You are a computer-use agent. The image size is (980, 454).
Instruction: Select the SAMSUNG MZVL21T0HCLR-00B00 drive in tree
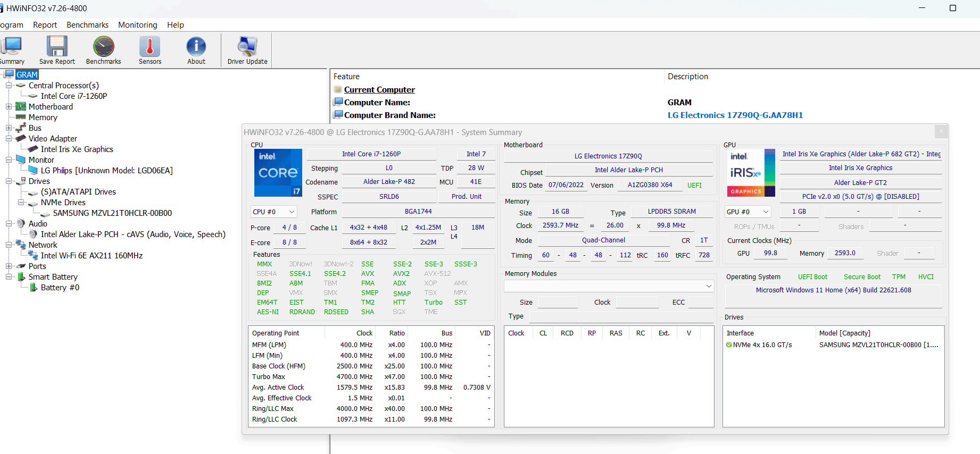click(112, 213)
